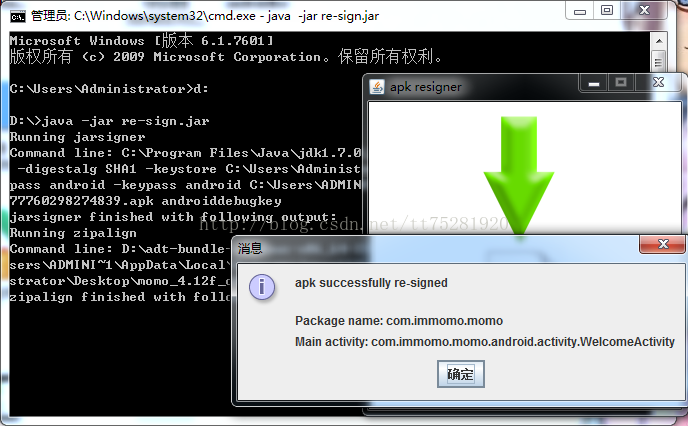Click the Main activity WelcomeActivity text

(485, 342)
